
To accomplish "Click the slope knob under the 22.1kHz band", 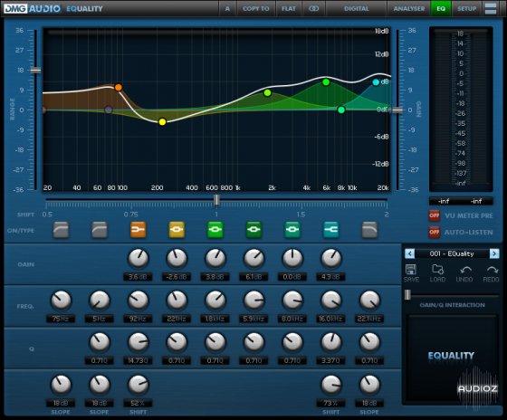I will click(369, 385).
